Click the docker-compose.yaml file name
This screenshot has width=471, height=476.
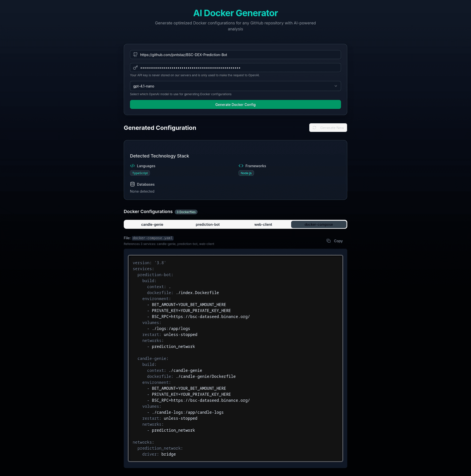[153, 238]
